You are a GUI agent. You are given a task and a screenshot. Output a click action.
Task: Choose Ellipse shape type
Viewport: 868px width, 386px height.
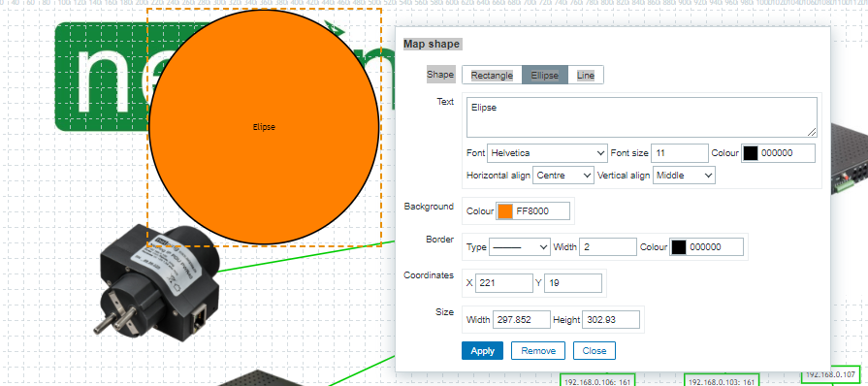(545, 76)
